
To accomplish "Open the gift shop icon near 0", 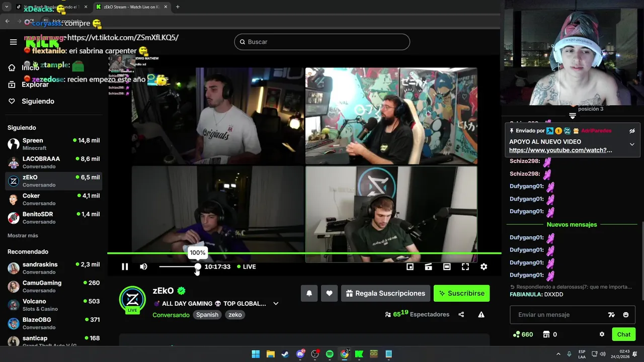I will 546,334.
